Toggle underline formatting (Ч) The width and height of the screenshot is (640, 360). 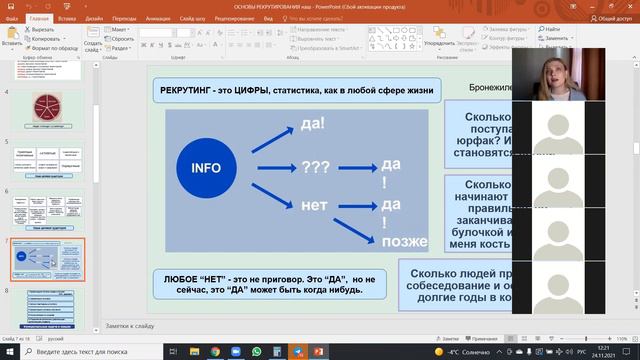161,45
